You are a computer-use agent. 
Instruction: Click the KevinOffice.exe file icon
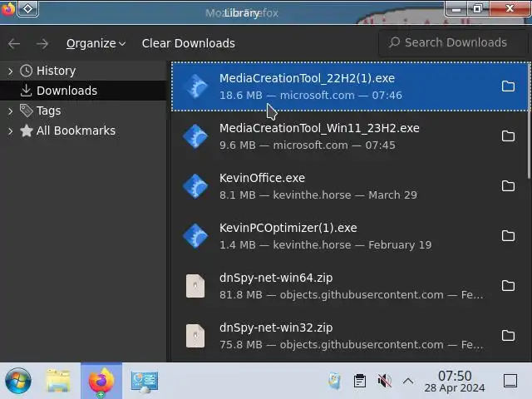[195, 186]
